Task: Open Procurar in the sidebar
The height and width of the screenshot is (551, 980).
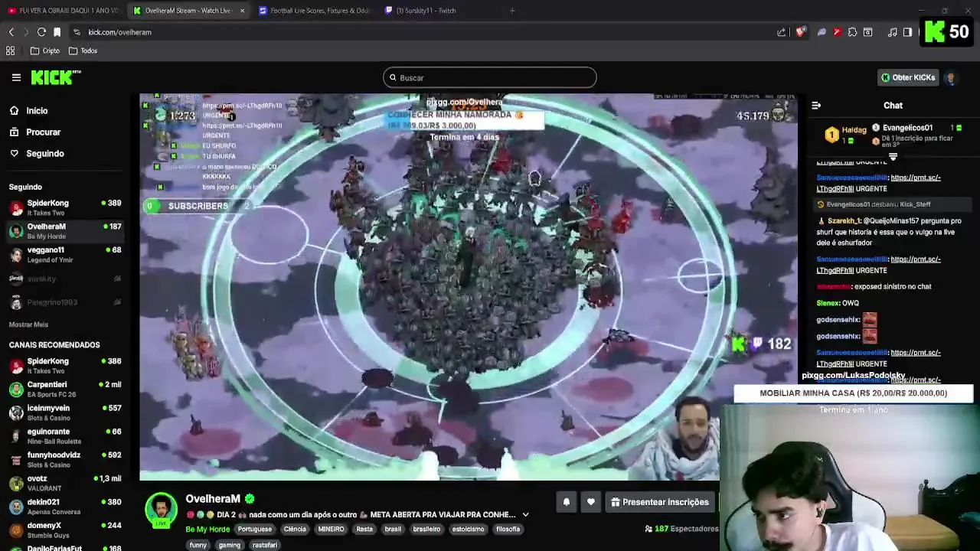Action: coord(43,132)
